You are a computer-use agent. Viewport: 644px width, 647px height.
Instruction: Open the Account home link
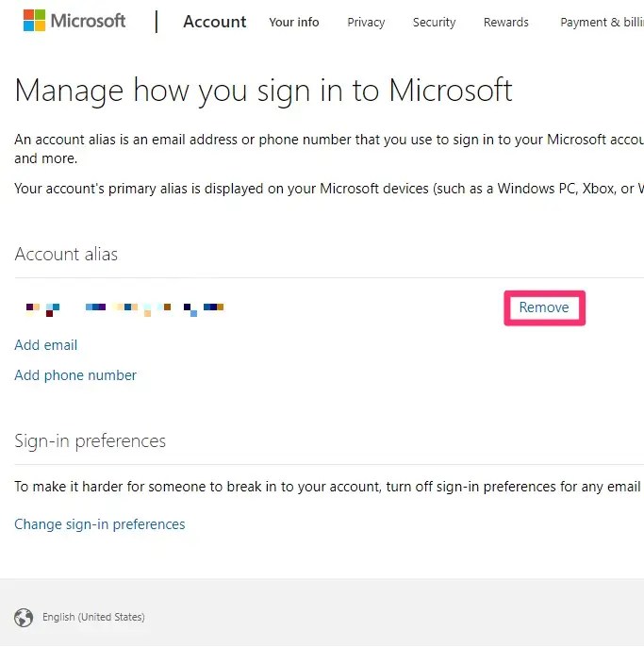tap(214, 22)
